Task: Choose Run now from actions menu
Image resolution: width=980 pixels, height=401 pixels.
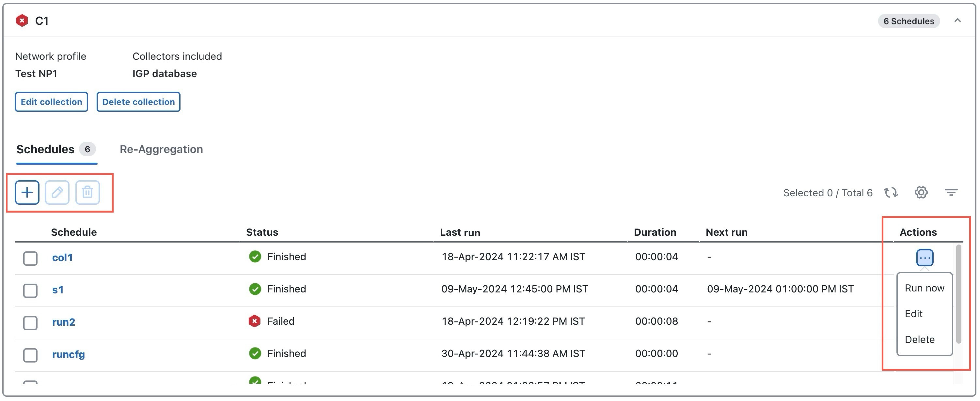Action: (925, 288)
